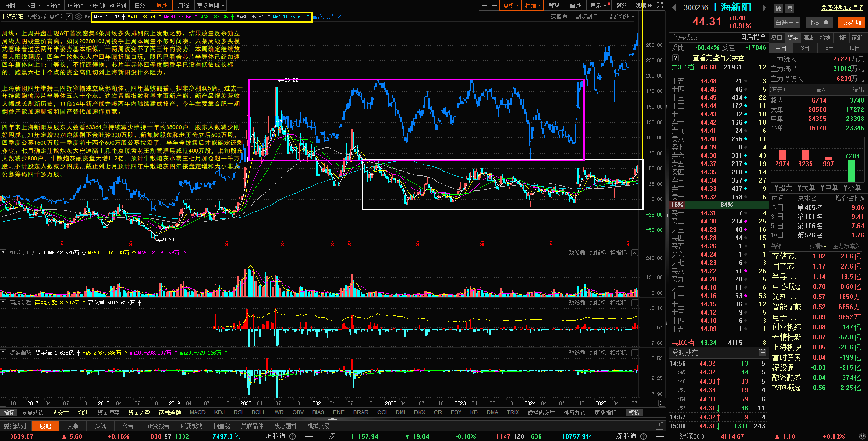This screenshot has width=868, height=441.
Task: Click the 筹码 chip distribution button
Action: coord(554,6)
